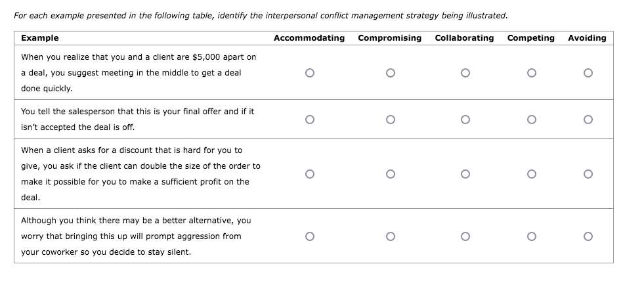
Task: Pick Avoiding for the stay silent example
Action: [x=587, y=236]
